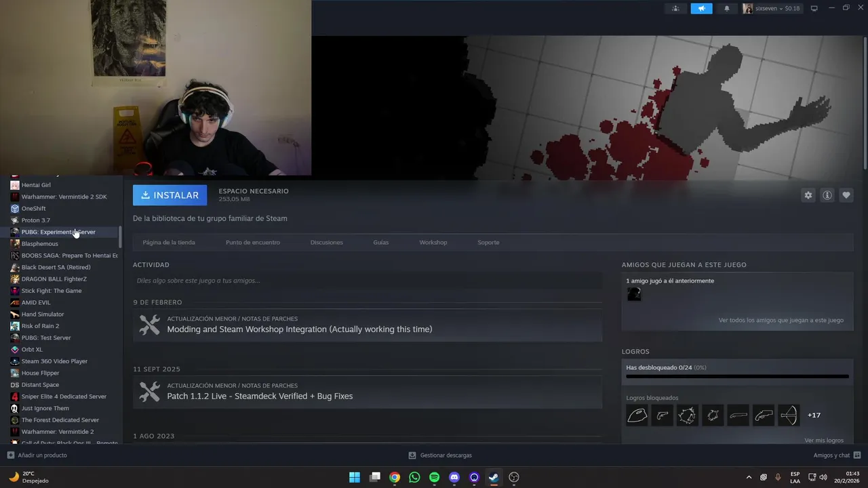
Task: Open Discord from taskbar
Action: pyautogui.click(x=454, y=477)
